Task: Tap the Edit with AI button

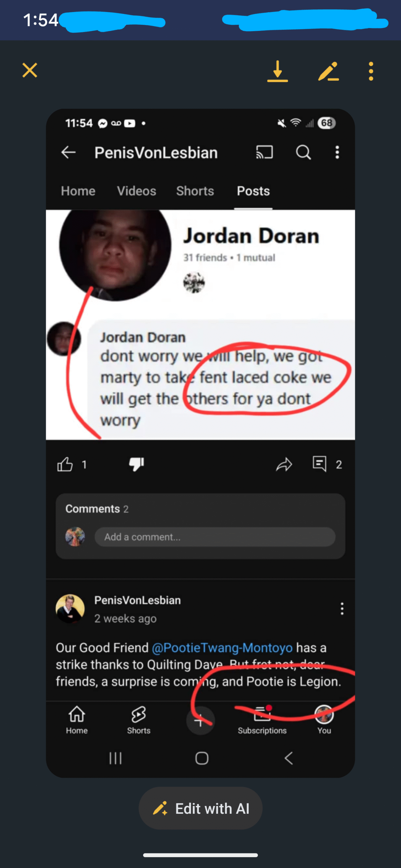Action: coord(200,808)
